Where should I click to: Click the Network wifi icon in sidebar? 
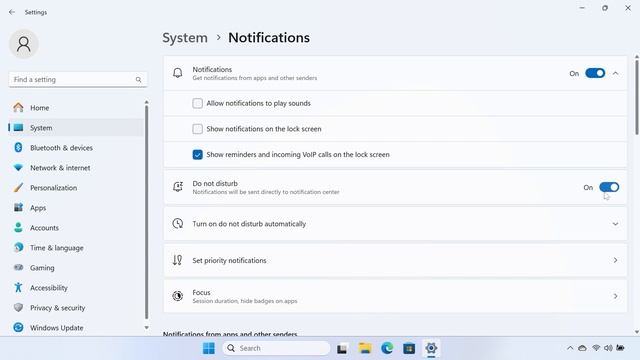coord(18,167)
